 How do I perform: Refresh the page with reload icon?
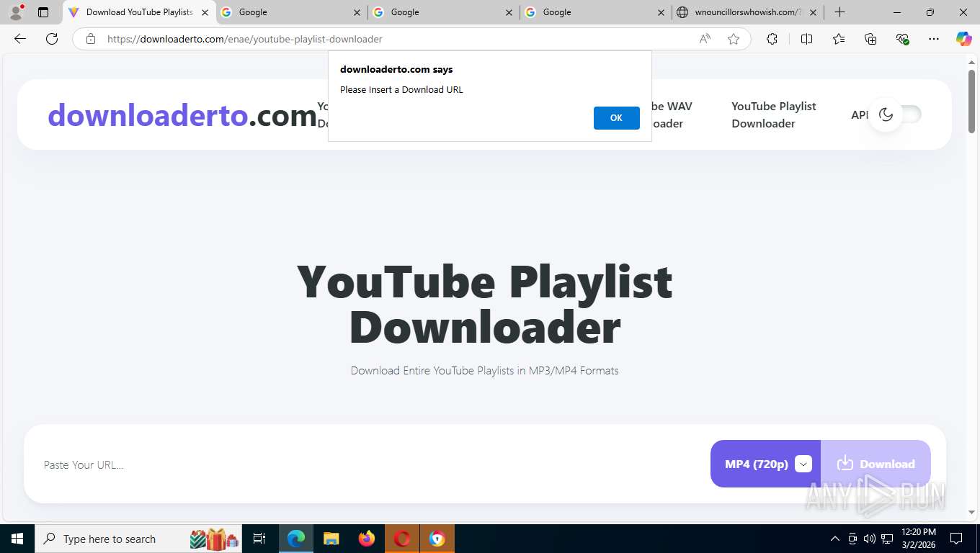tap(52, 39)
